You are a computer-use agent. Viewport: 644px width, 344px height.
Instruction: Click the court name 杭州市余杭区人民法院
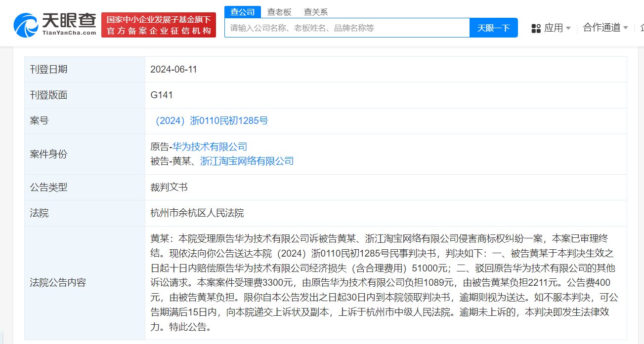(197, 213)
